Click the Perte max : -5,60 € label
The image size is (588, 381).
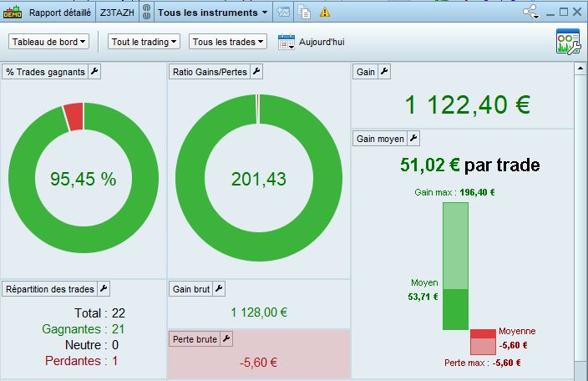483,363
